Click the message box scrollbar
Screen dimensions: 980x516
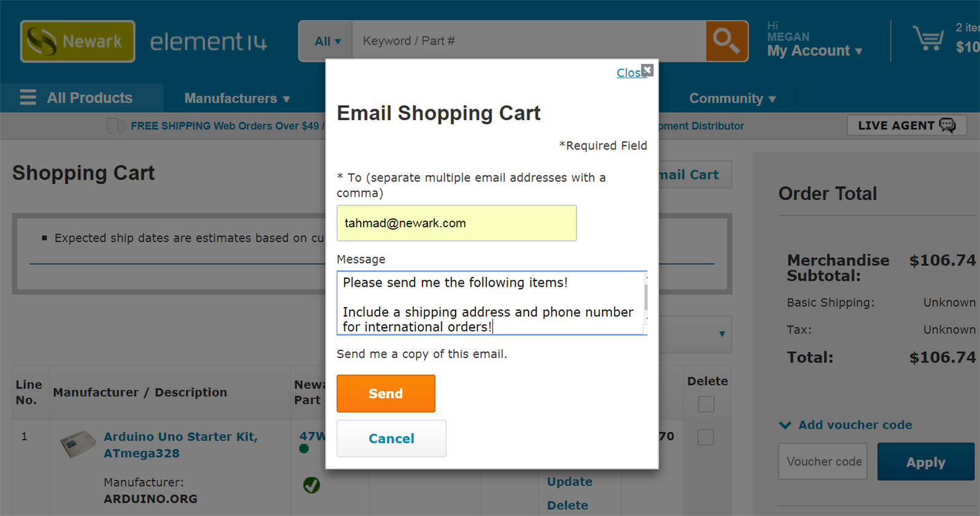(645, 300)
